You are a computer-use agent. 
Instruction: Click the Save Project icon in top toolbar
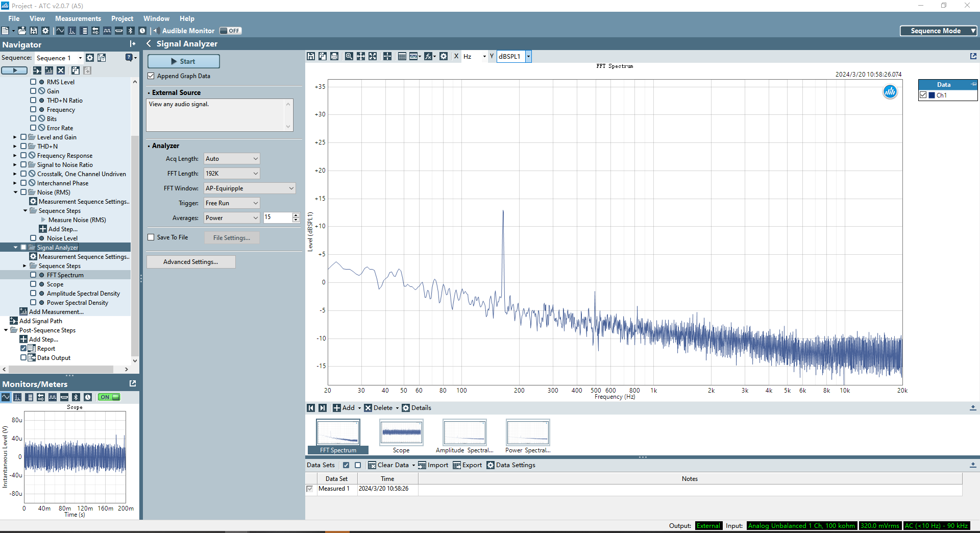(x=34, y=31)
